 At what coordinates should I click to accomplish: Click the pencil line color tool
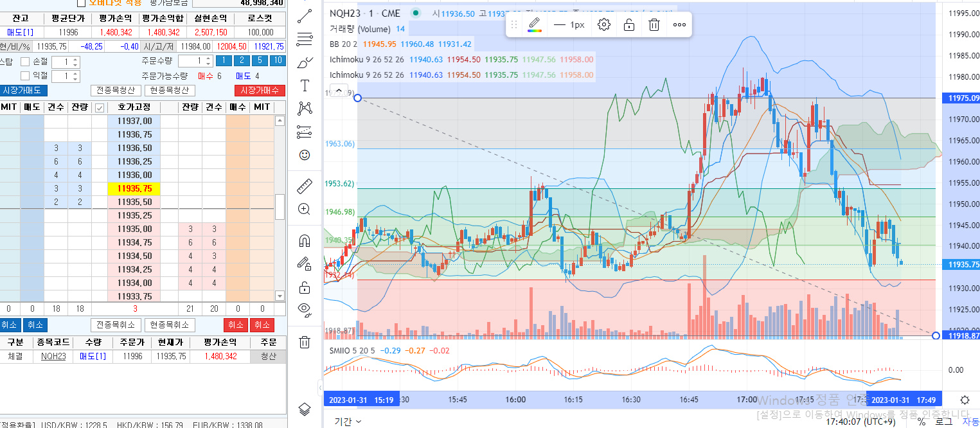tap(534, 25)
